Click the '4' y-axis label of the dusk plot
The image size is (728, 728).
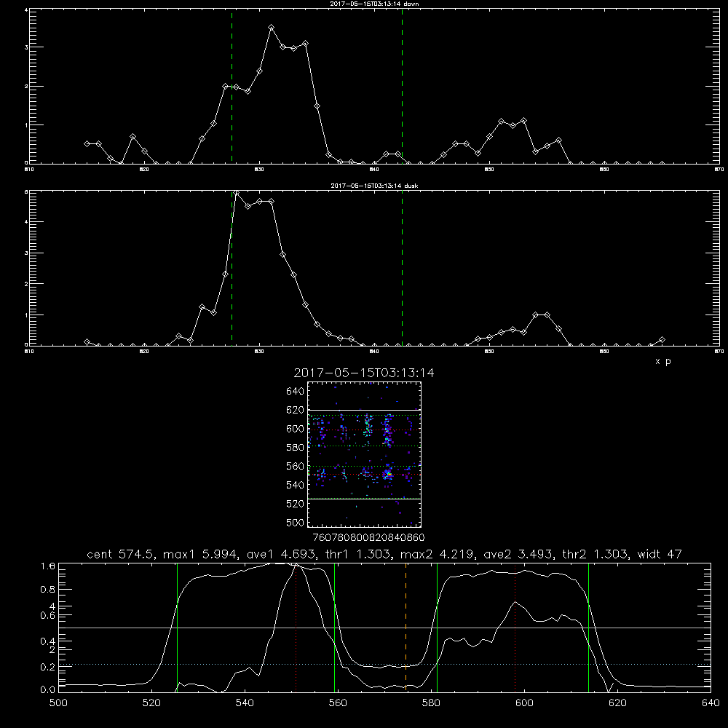click(26, 222)
